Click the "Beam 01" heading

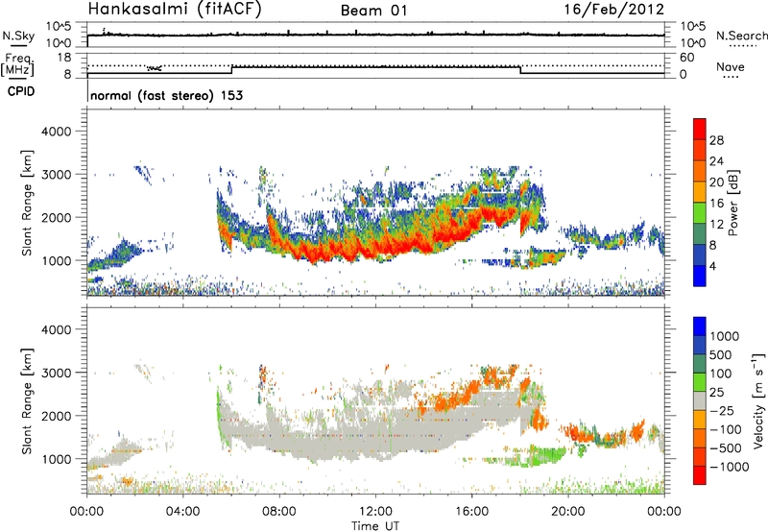point(373,11)
